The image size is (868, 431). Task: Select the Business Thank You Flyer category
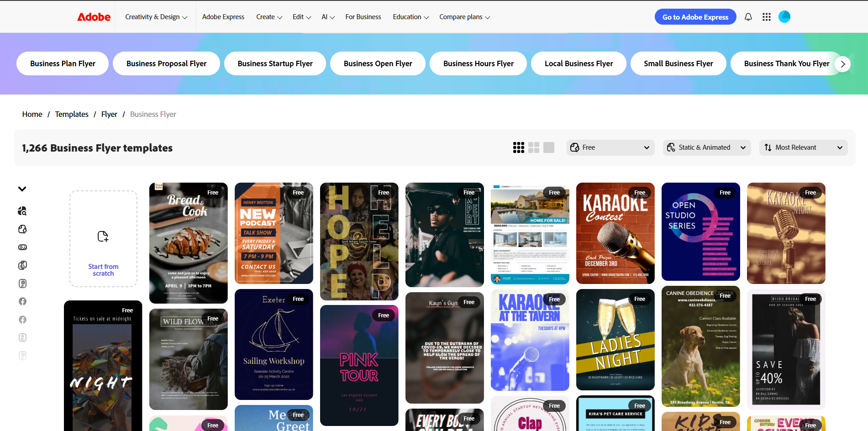click(786, 63)
